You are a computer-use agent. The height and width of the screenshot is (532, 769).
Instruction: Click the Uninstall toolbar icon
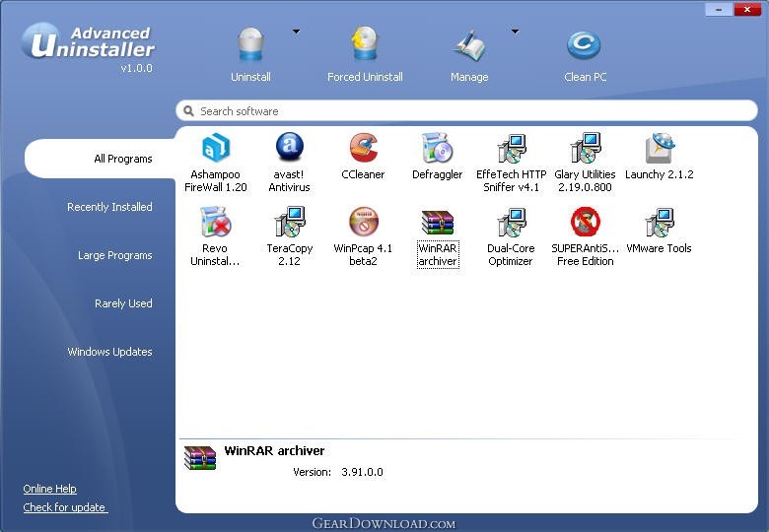[250, 44]
